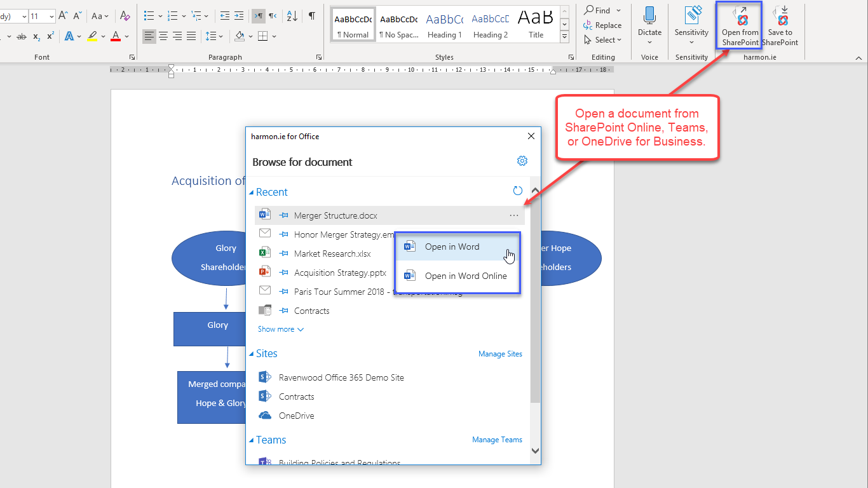Screen dimensions: 868x488
Task: Open harmon.ie settings gear
Action: pos(522,161)
